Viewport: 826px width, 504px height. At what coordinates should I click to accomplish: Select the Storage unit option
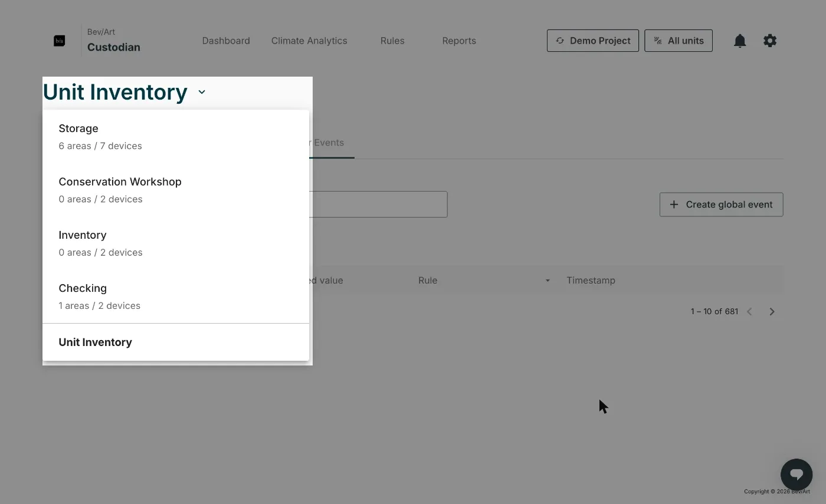click(x=176, y=137)
